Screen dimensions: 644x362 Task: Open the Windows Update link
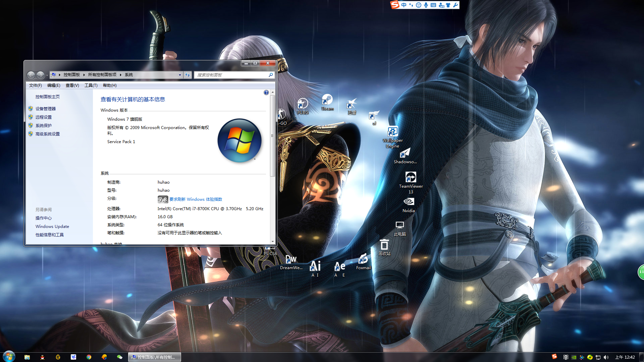(x=52, y=227)
